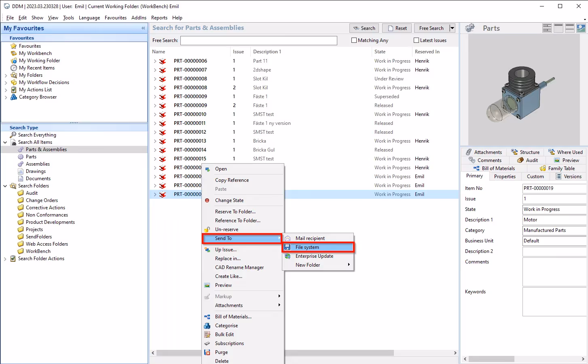588x364 pixels.
Task: Enable the Latest Issues checkbox
Action: click(416, 40)
